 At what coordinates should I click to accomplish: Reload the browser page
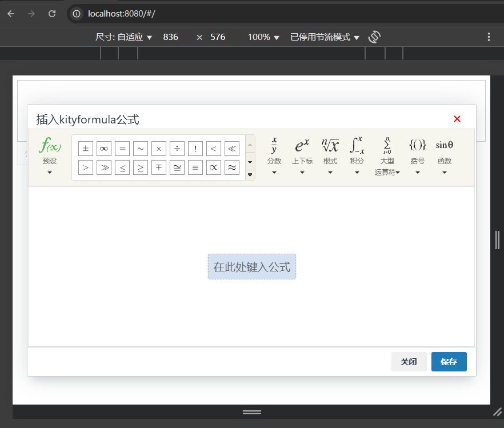click(52, 14)
